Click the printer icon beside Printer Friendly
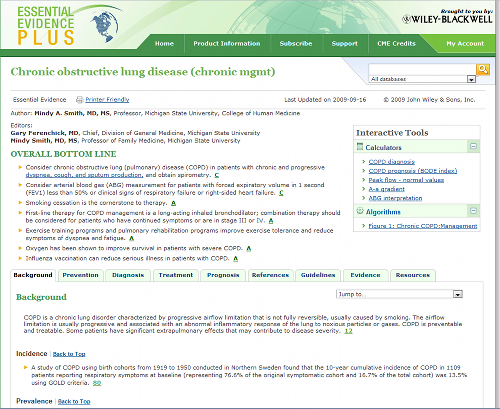 pyautogui.click(x=79, y=100)
